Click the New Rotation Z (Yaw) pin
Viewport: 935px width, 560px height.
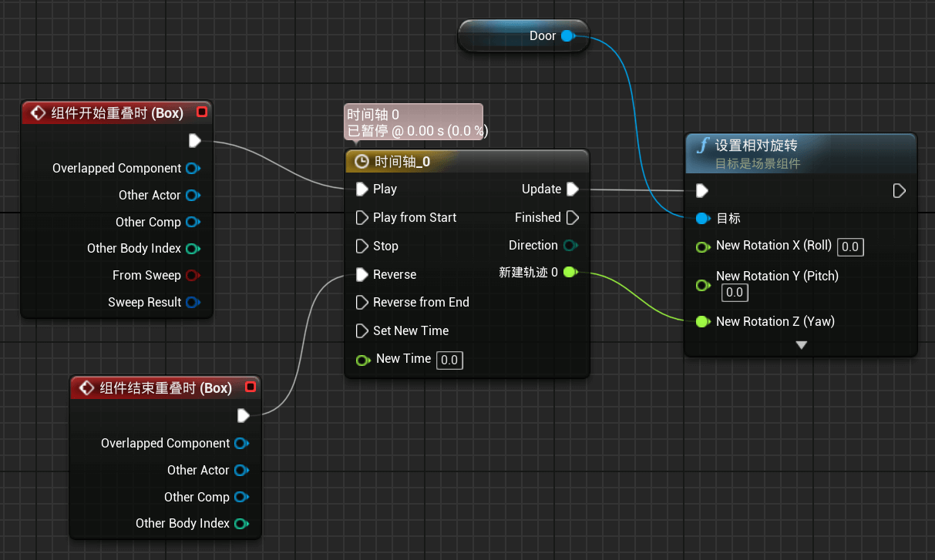click(702, 321)
